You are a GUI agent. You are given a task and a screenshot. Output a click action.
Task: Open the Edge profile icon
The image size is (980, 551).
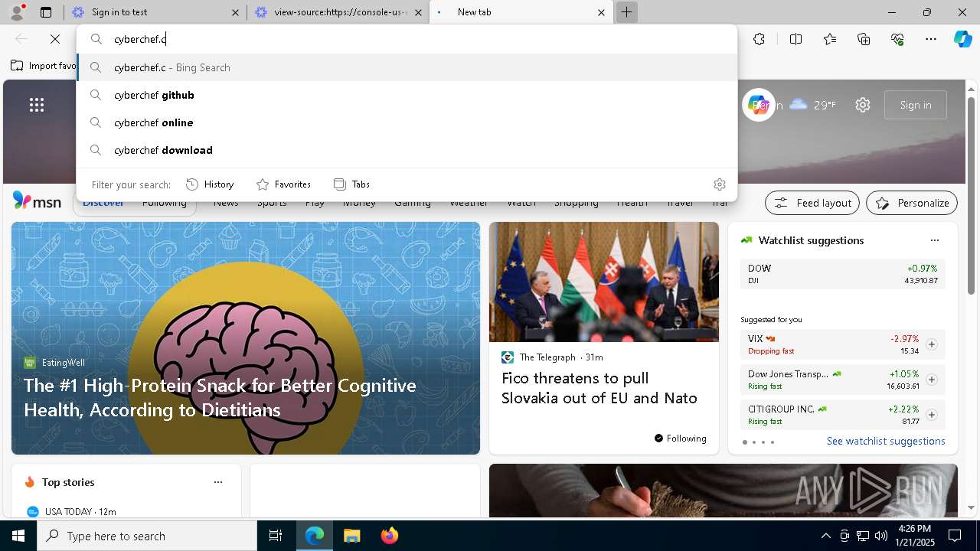[x=17, y=11]
